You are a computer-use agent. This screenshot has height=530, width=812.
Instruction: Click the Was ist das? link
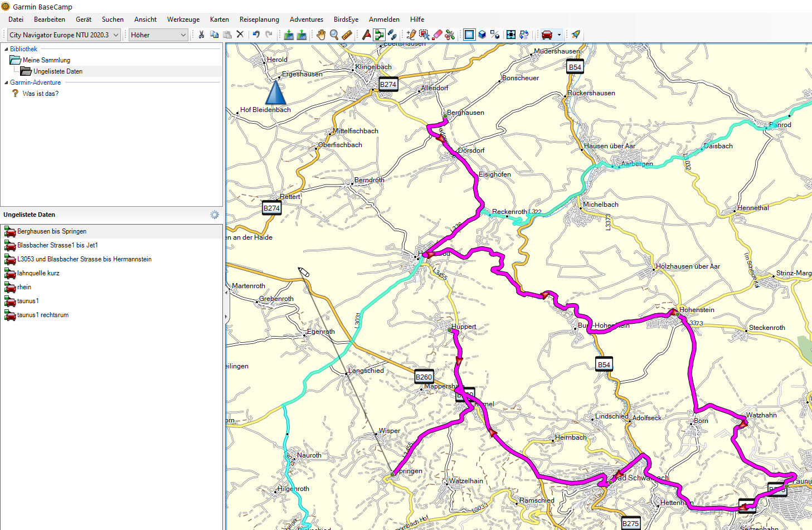(x=41, y=94)
